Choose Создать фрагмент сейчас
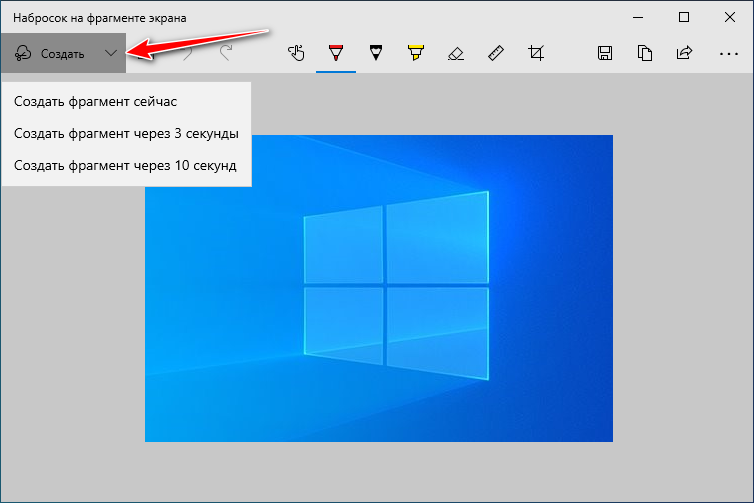This screenshot has height=503, width=754. 95,101
